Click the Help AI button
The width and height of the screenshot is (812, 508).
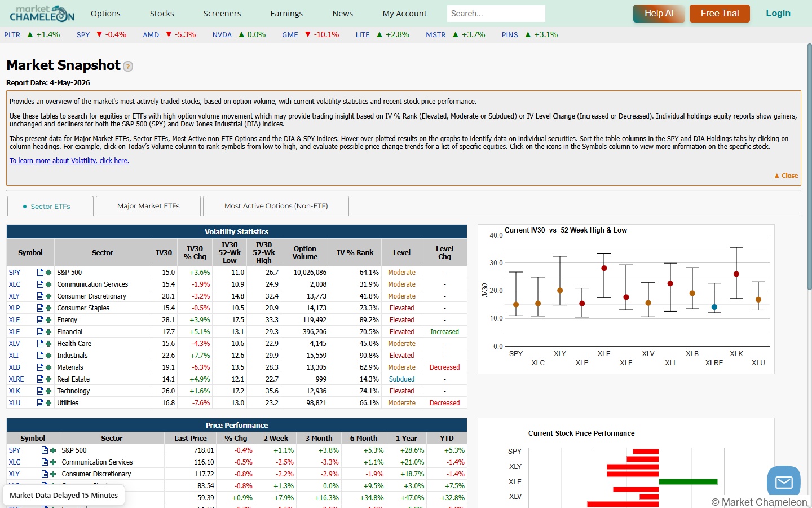[659, 14]
